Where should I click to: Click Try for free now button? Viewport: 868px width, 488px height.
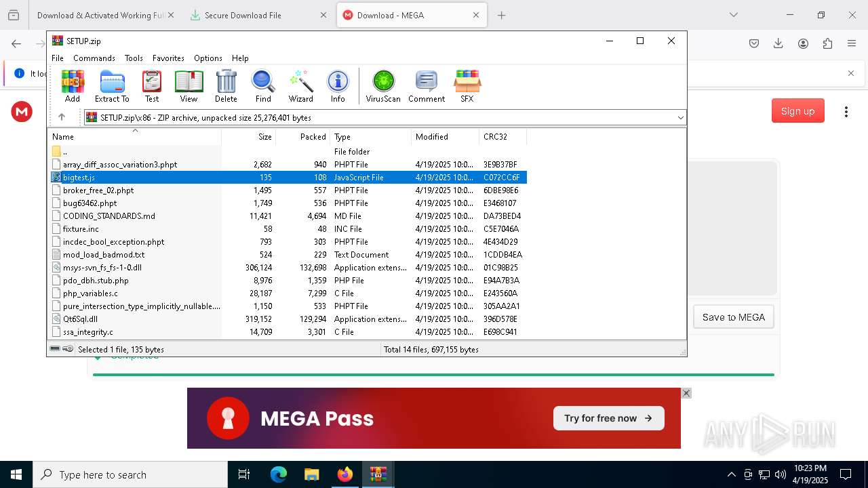tap(608, 418)
